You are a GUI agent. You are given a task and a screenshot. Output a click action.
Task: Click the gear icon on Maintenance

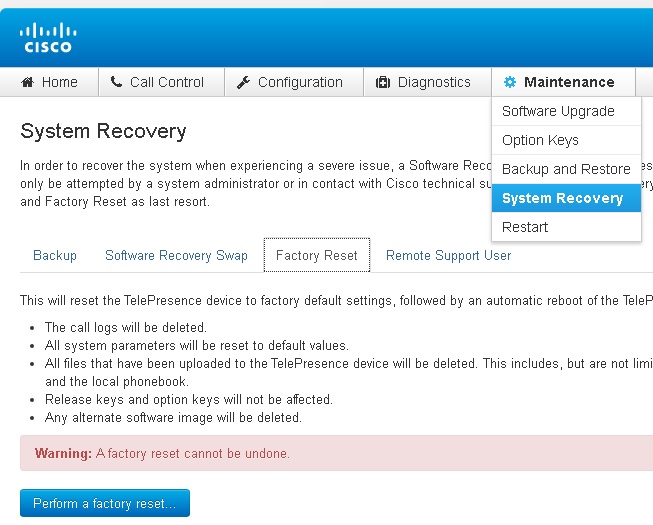point(510,82)
